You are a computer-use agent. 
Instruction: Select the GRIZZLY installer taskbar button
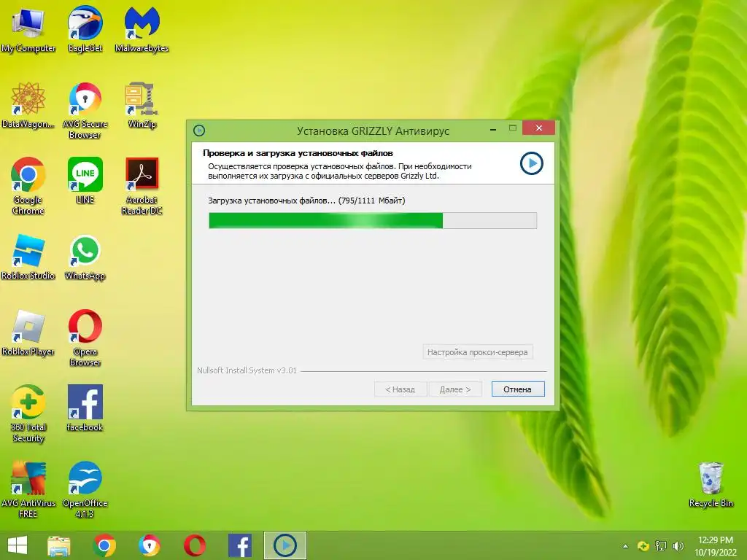point(285,545)
